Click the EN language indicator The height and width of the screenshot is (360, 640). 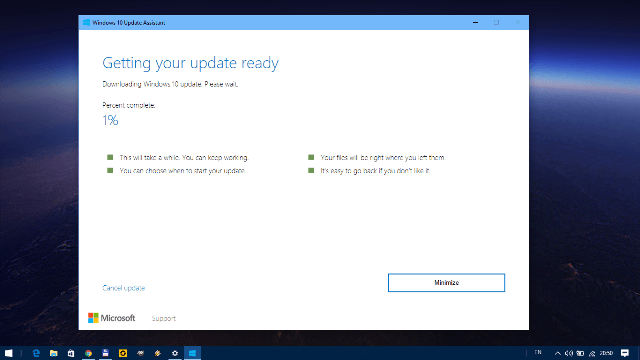pos(538,352)
